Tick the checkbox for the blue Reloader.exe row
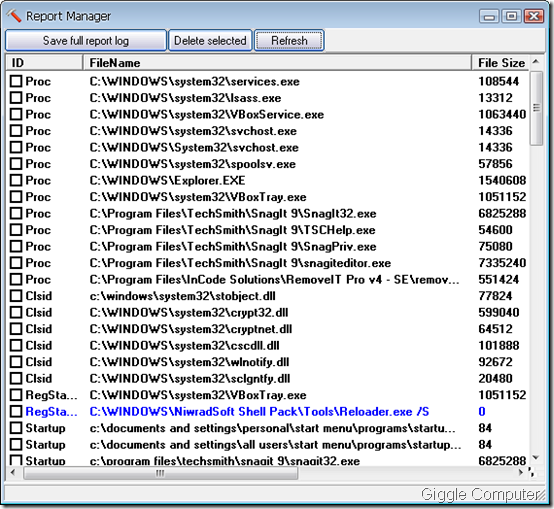 coord(16,412)
